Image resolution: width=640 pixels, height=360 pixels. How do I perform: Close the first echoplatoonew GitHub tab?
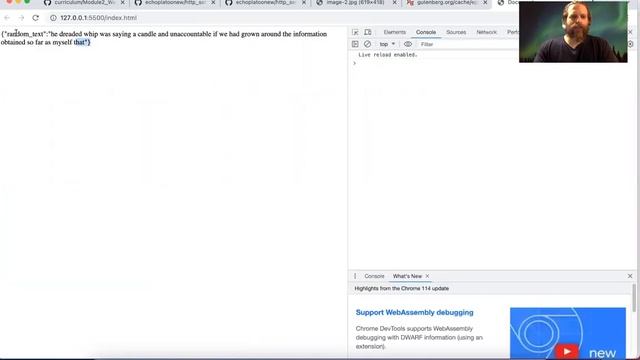213,2
